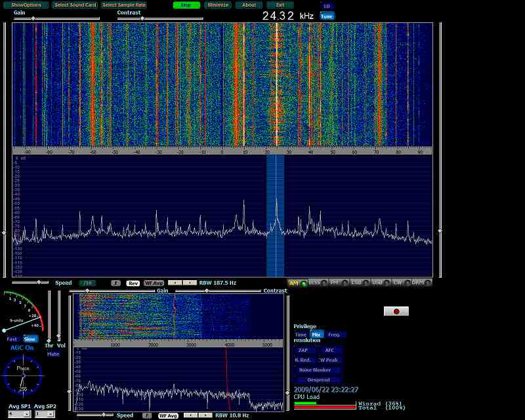This screenshot has height=420, width=525.
Task: Enable ZAP function
Action: [303, 350]
